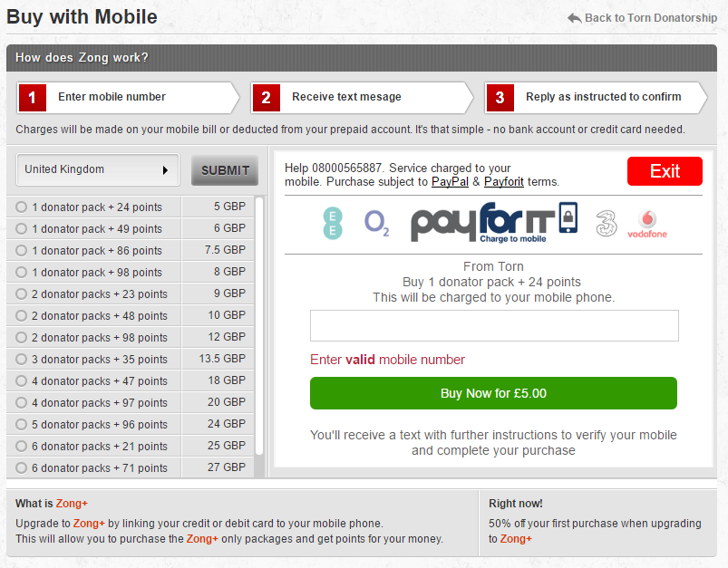
Task: Click the 'Buy with Mobile' page title
Action: (82, 17)
